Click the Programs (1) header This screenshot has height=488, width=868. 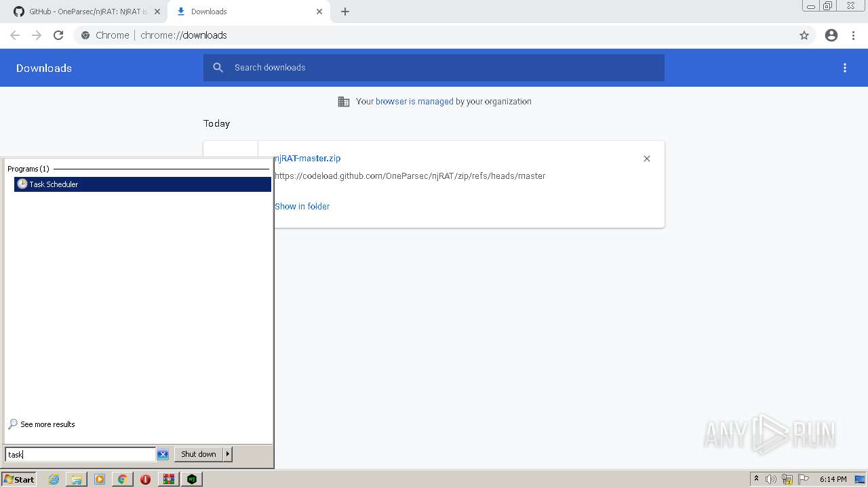coord(28,169)
